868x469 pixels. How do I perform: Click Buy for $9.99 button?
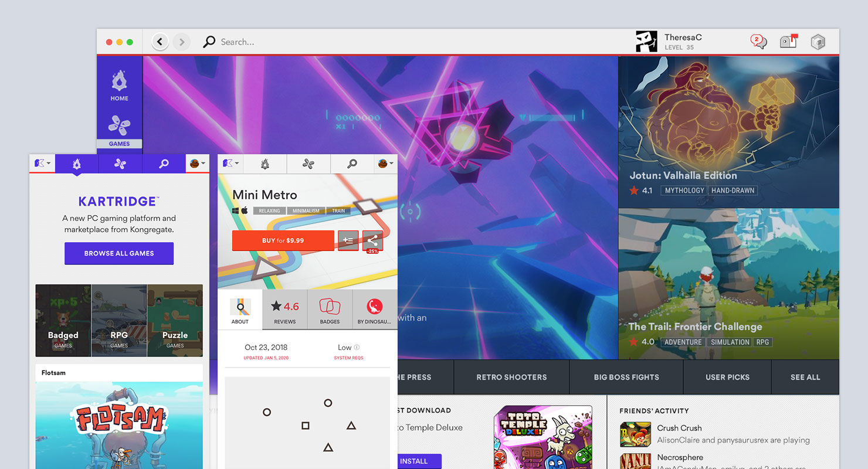coord(283,240)
